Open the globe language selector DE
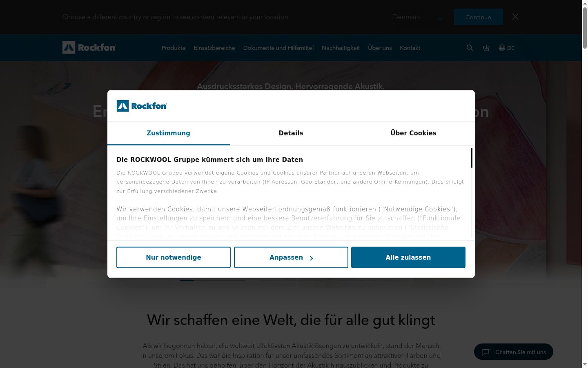588x368 pixels. click(506, 48)
